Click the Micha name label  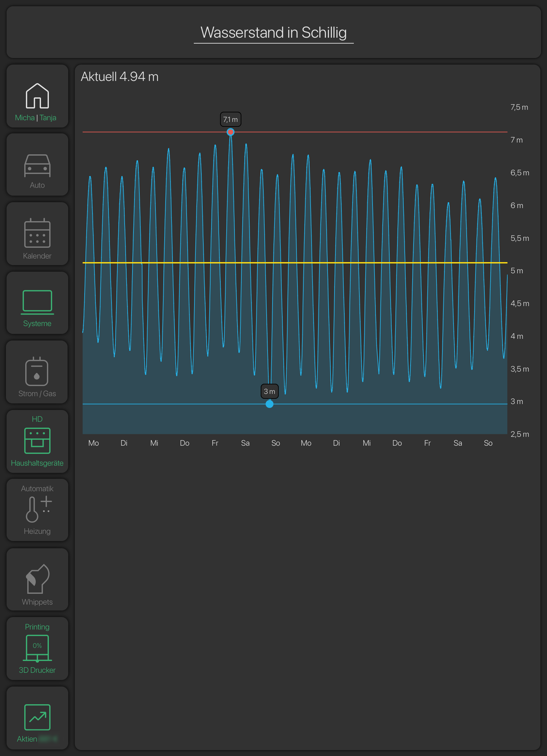click(x=25, y=118)
